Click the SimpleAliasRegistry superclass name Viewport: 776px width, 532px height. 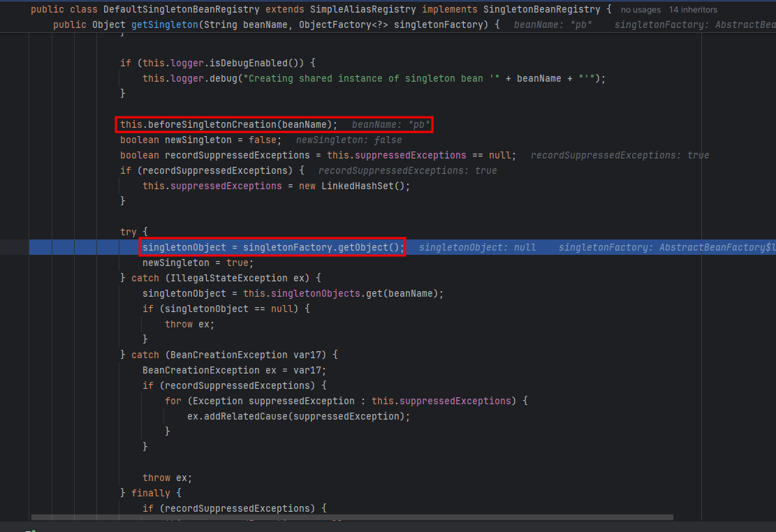(363, 9)
